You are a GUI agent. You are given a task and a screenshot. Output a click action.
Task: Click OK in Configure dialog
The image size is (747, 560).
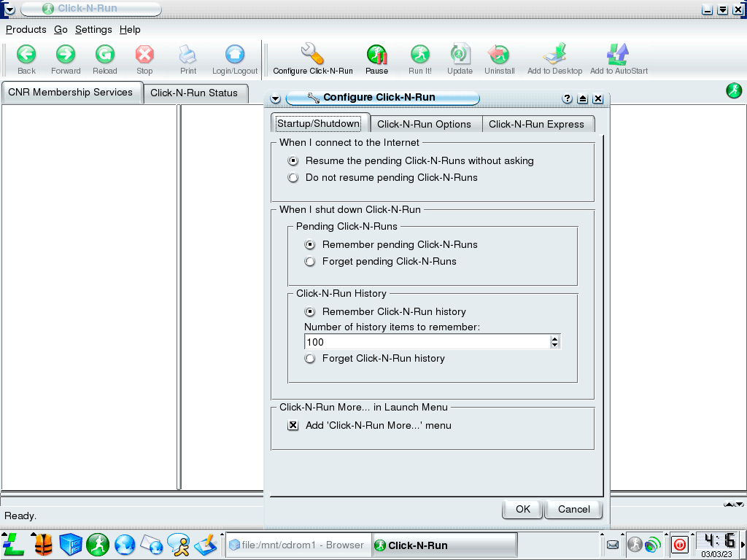point(522,510)
